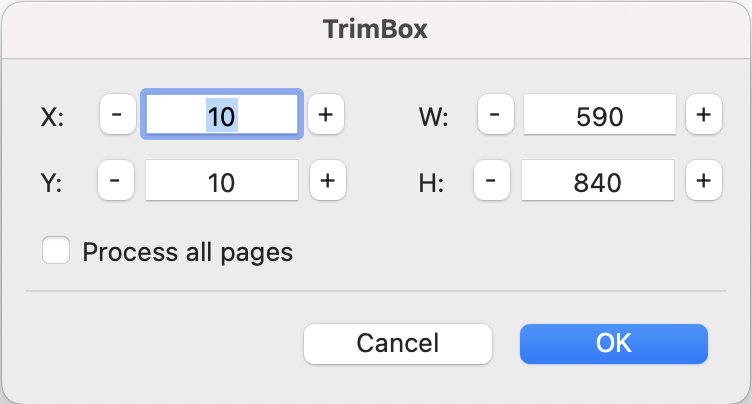Decrease the W width value
Viewport: 752px width, 404px height.
pos(495,116)
